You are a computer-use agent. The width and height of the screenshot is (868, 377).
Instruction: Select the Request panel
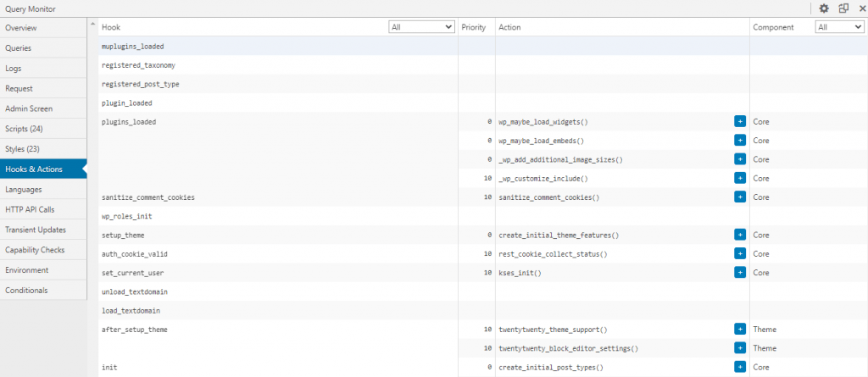click(43, 89)
